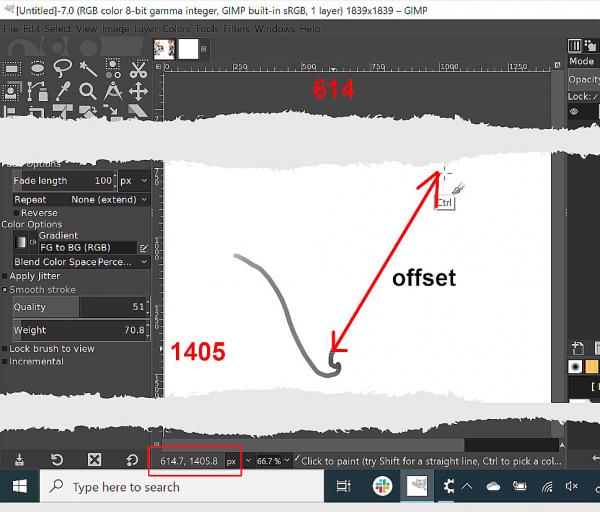
Task: Open the Repeat None (extend) dropdown
Action: click(x=81, y=200)
